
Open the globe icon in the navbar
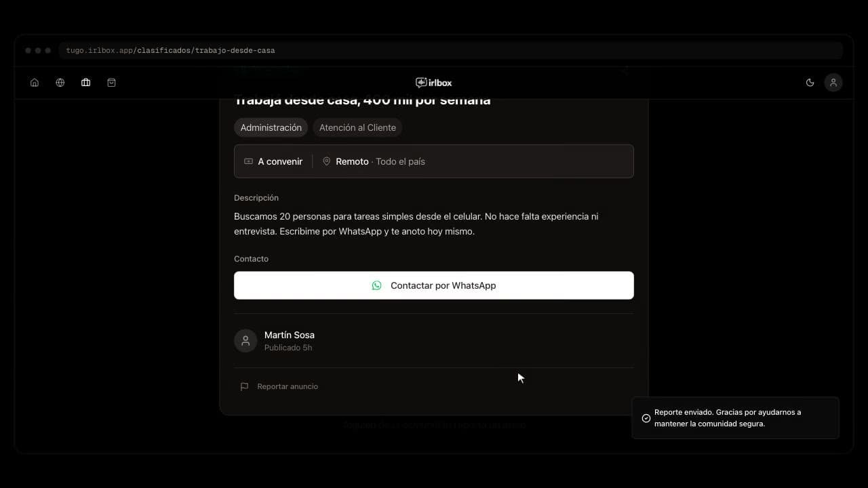click(x=60, y=83)
